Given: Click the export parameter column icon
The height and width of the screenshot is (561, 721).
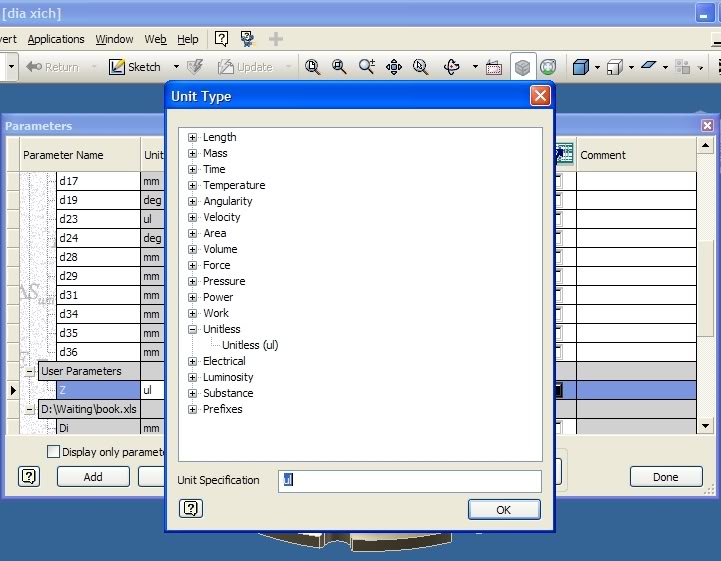Looking at the screenshot, I should (564, 154).
